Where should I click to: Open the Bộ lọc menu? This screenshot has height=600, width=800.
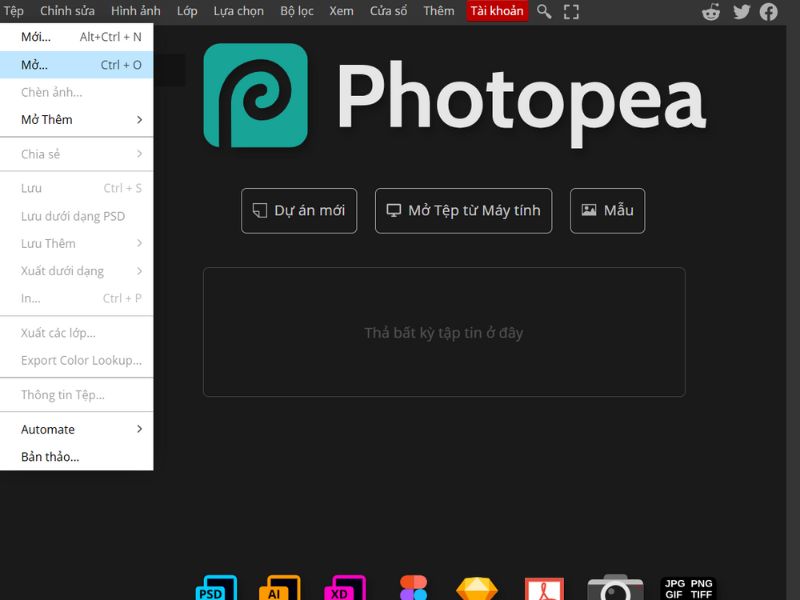297,11
